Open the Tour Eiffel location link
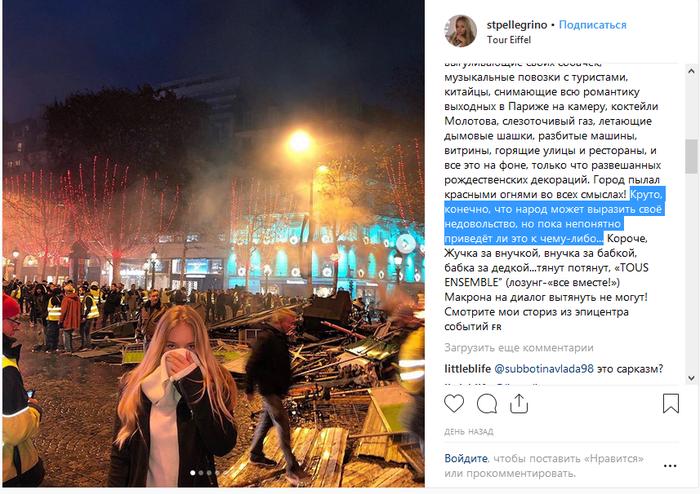Viewport: 700px width, 494px height. pos(509,40)
